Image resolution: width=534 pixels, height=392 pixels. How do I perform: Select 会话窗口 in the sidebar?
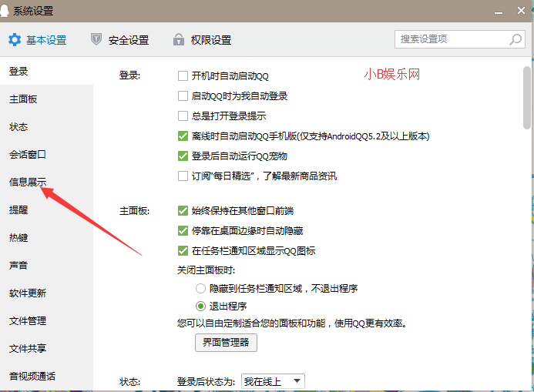[x=46, y=155]
